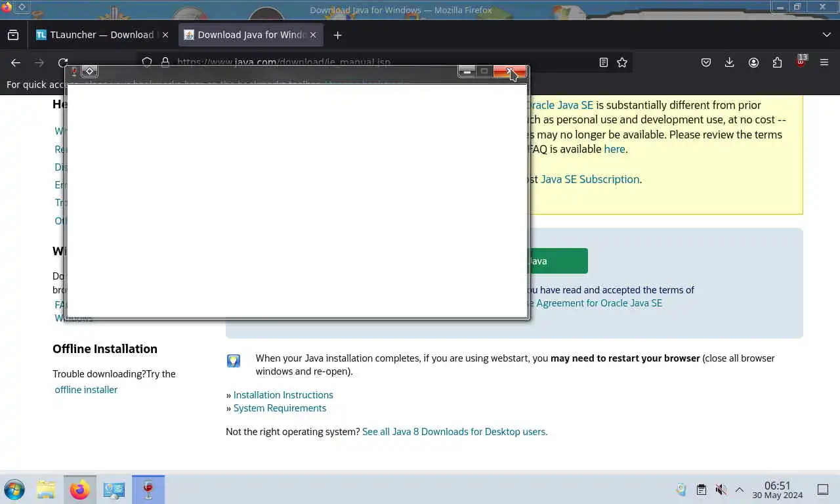The width and height of the screenshot is (840, 504).
Task: Close the TLauncher tab
Action: pyautogui.click(x=165, y=35)
